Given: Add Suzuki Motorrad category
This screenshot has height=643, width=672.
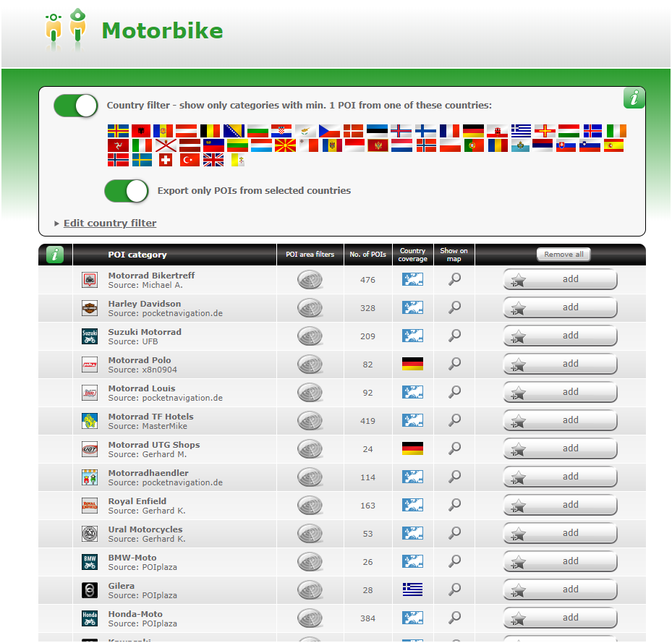Looking at the screenshot, I should coord(560,336).
